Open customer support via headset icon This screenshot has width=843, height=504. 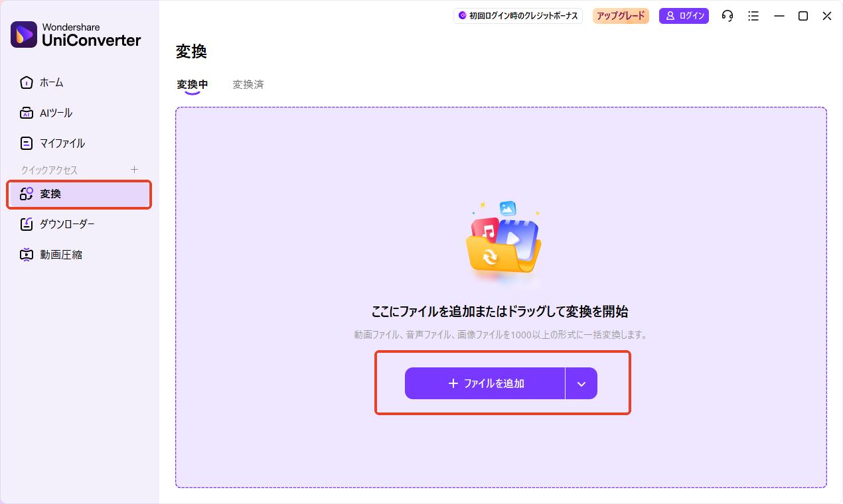point(727,16)
